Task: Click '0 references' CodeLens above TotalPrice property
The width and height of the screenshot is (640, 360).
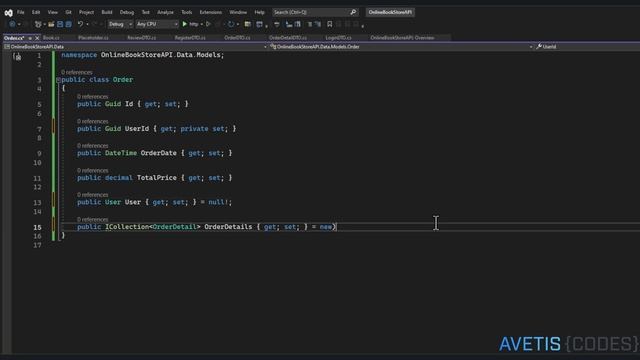Action: pyautogui.click(x=93, y=170)
